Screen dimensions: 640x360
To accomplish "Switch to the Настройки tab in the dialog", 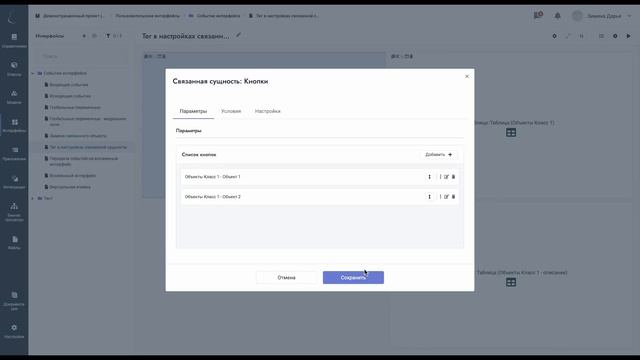I will point(267,111).
